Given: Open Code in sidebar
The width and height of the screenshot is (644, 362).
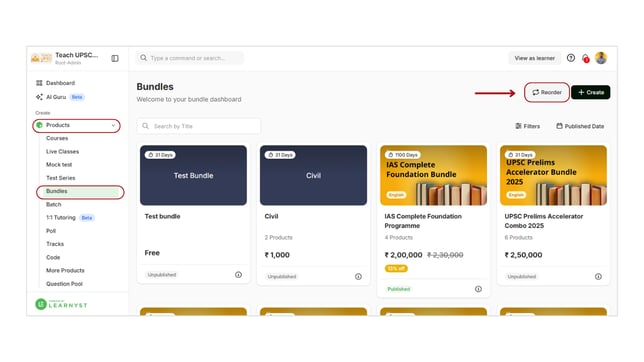Looking at the screenshot, I should click(x=53, y=257).
